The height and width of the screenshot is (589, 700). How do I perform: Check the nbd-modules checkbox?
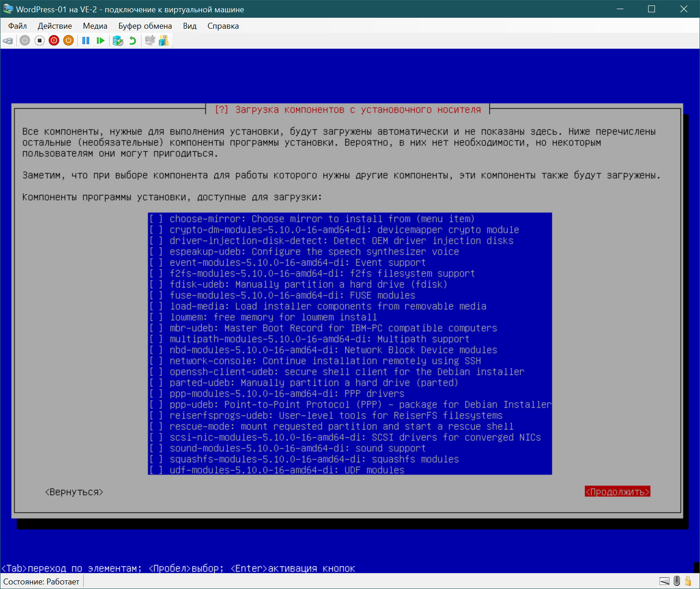point(156,350)
